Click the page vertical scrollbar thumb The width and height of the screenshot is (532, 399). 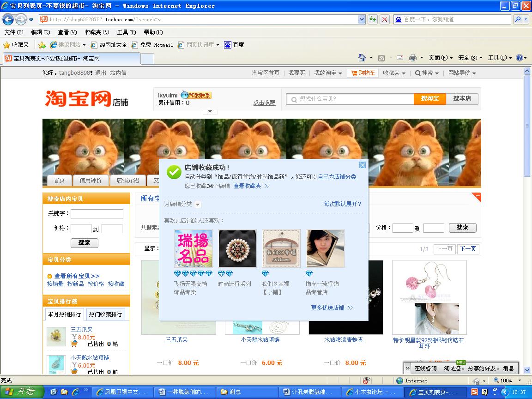(527, 126)
